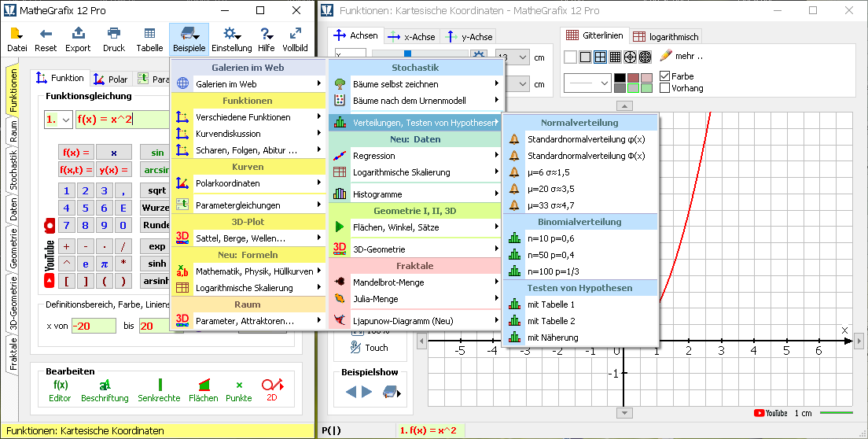The image size is (868, 439).
Task: Choose 'mit Tabelle 1' hypothesis test
Action: [580, 304]
